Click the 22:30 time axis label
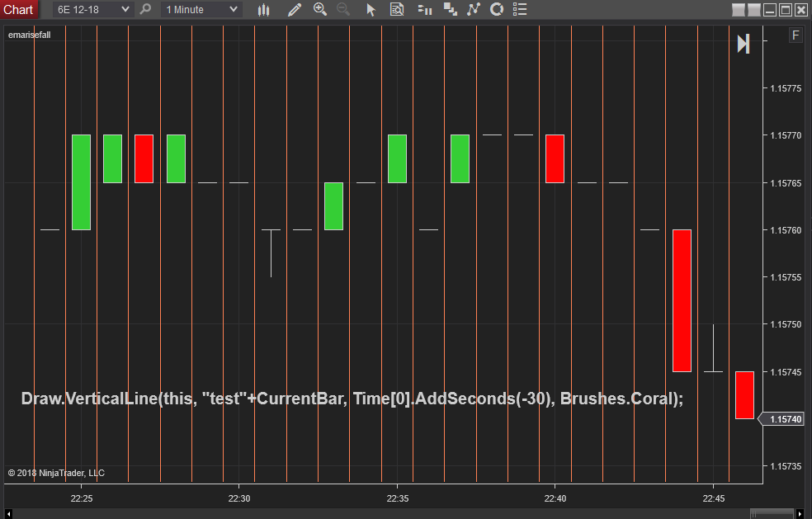This screenshot has height=519, width=812. tap(239, 498)
